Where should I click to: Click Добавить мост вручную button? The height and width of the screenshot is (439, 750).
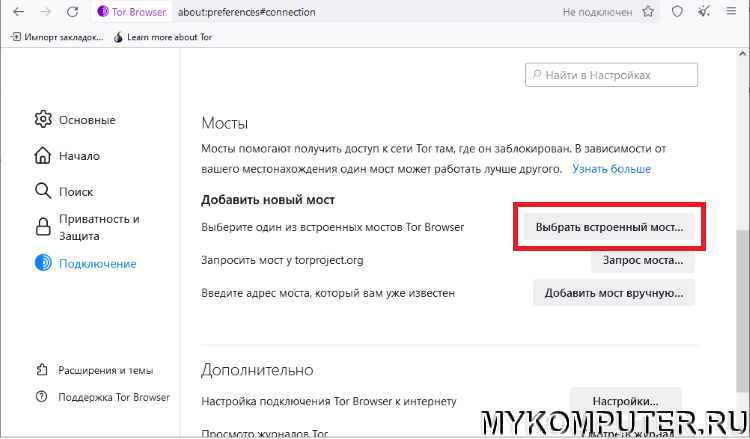click(x=614, y=293)
